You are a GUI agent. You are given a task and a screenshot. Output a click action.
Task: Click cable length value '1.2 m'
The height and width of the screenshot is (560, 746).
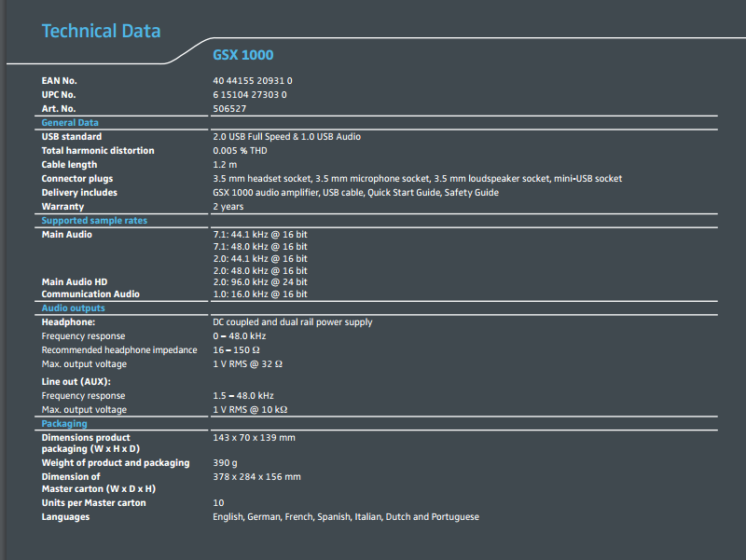tap(225, 165)
